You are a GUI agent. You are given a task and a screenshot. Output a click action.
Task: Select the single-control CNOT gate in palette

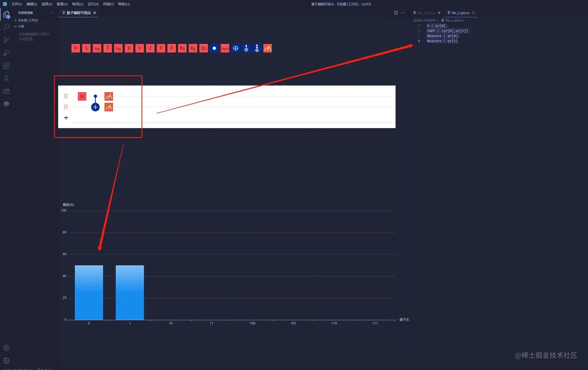[x=246, y=48]
